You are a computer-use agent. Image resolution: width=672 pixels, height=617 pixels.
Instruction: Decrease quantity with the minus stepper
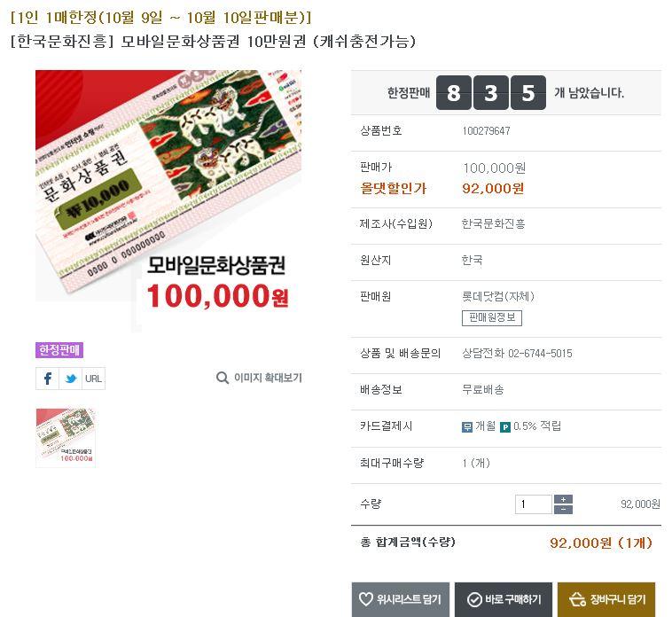click(x=563, y=509)
